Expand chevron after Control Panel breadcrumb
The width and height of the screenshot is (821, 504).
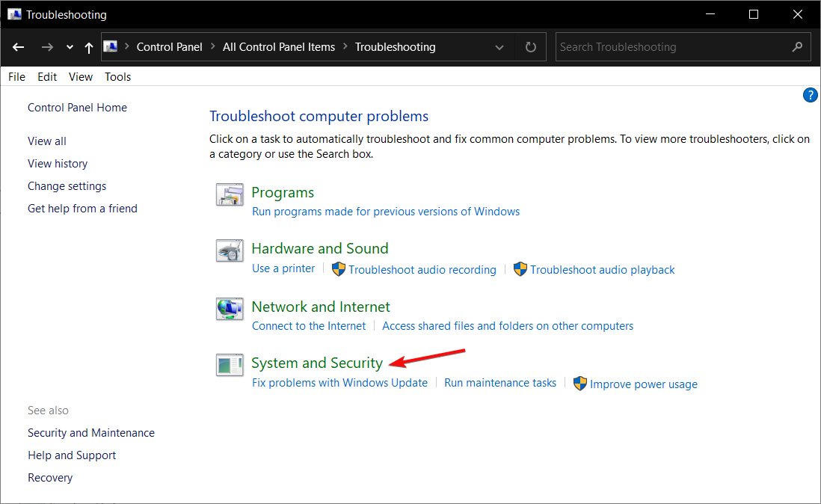(212, 46)
